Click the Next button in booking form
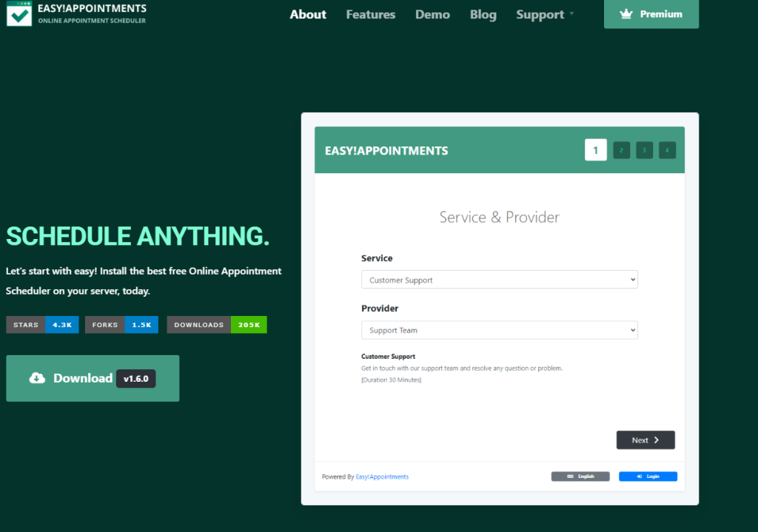 pos(645,440)
